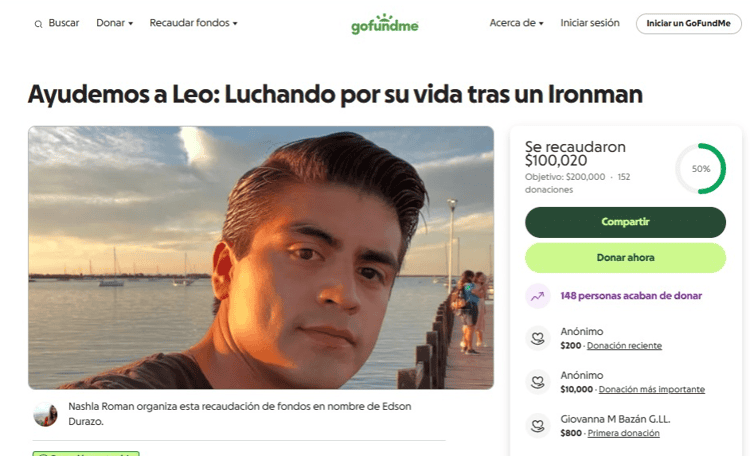Click heart icon next to Giovanna M Bazán
The height and width of the screenshot is (456, 750).
click(x=538, y=425)
